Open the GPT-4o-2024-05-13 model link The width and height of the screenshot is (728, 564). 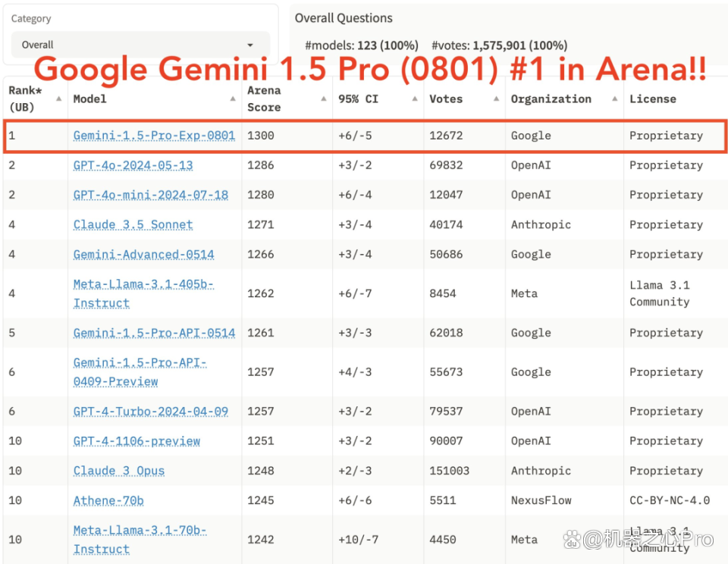(133, 165)
